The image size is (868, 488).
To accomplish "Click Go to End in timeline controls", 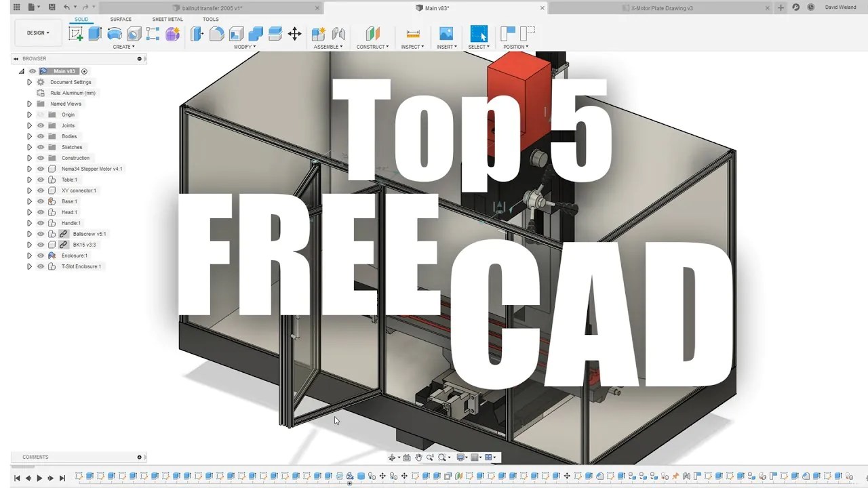I will 62,478.
